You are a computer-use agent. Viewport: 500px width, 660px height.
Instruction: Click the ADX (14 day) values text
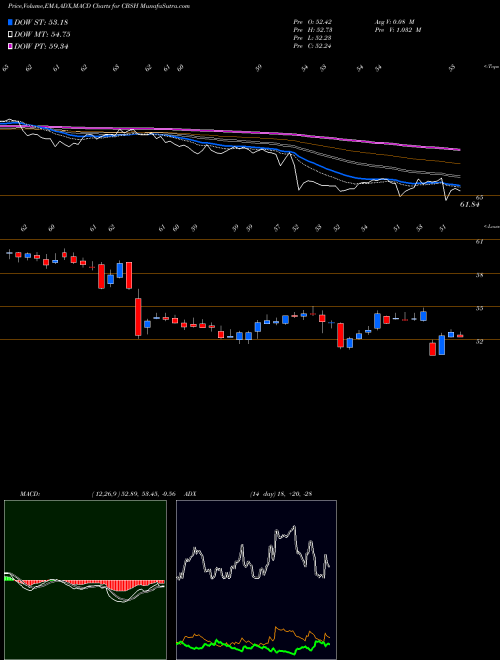coord(282,494)
